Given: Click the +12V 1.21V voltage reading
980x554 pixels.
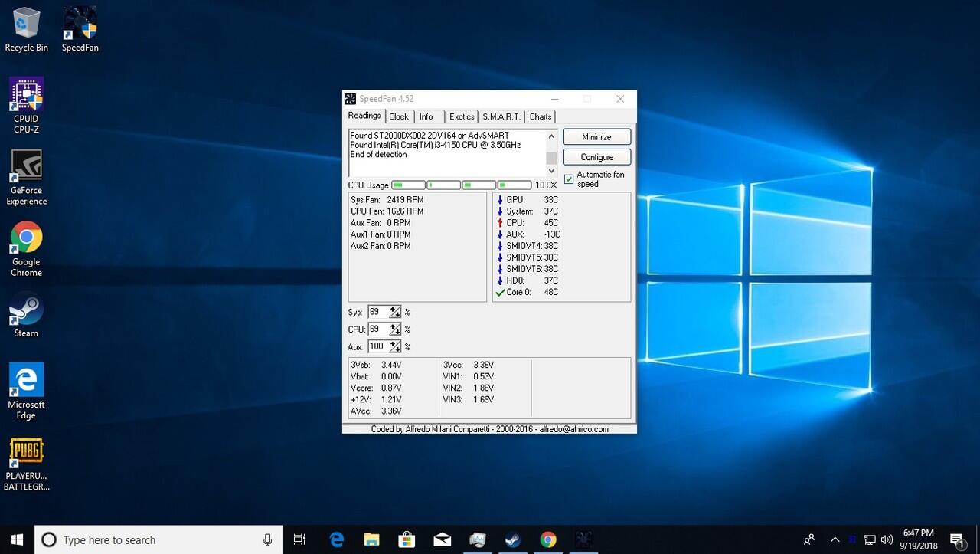Looking at the screenshot, I should coord(376,400).
